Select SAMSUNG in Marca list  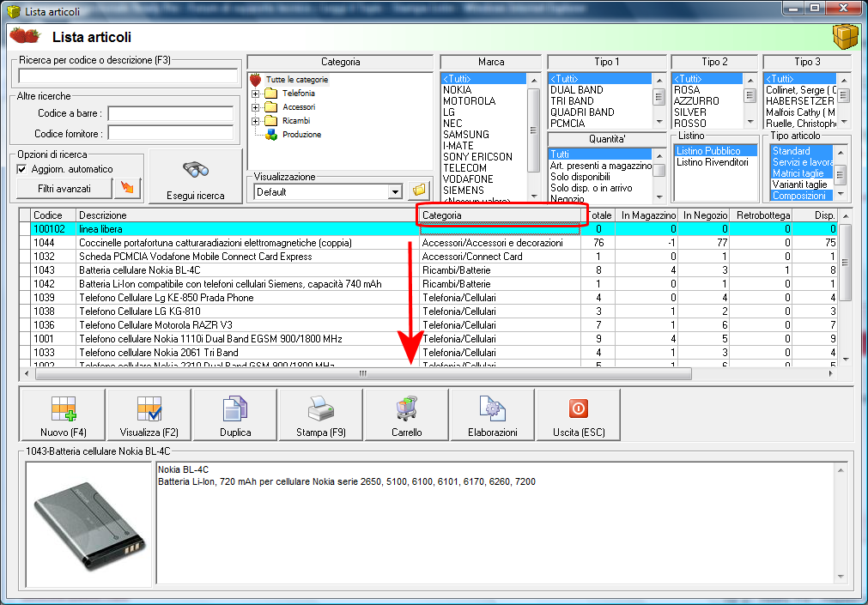(484, 135)
